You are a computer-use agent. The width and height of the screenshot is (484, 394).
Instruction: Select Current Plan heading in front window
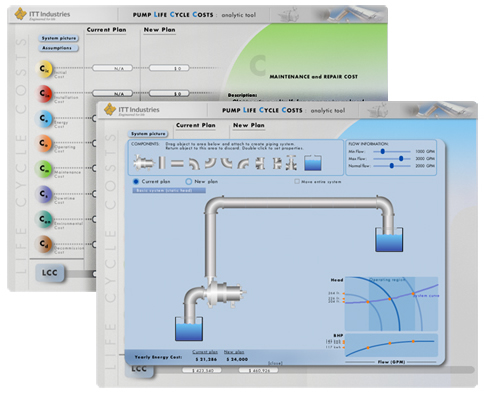point(196,125)
